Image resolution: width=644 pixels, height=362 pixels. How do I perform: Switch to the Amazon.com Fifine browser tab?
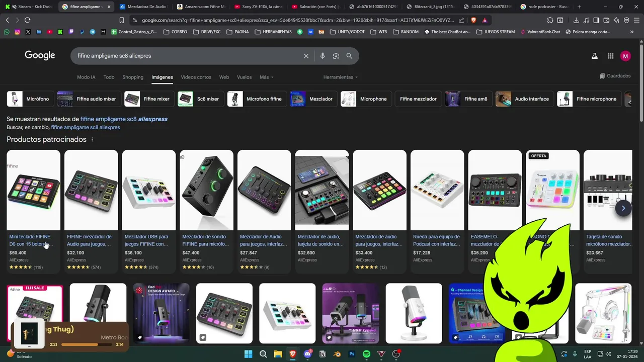[202, 7]
